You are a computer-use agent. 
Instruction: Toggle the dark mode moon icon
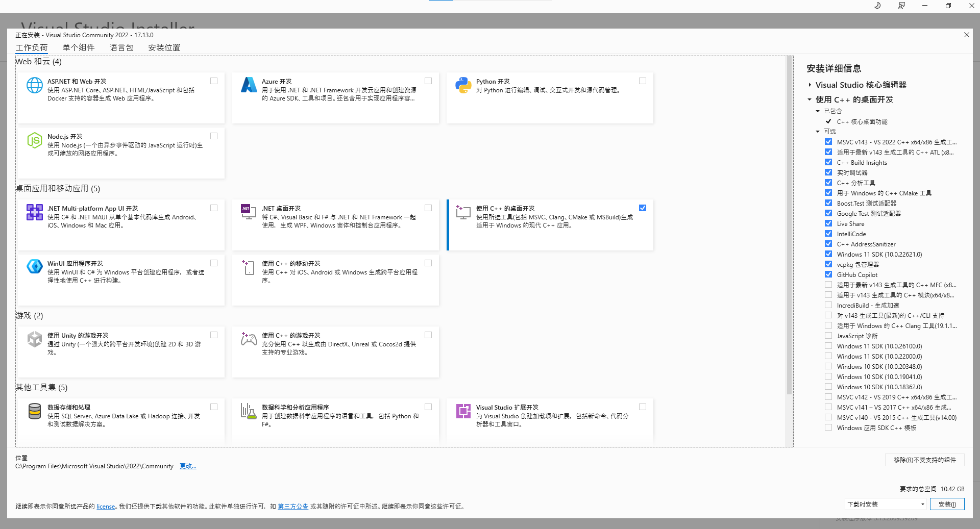[x=877, y=6]
